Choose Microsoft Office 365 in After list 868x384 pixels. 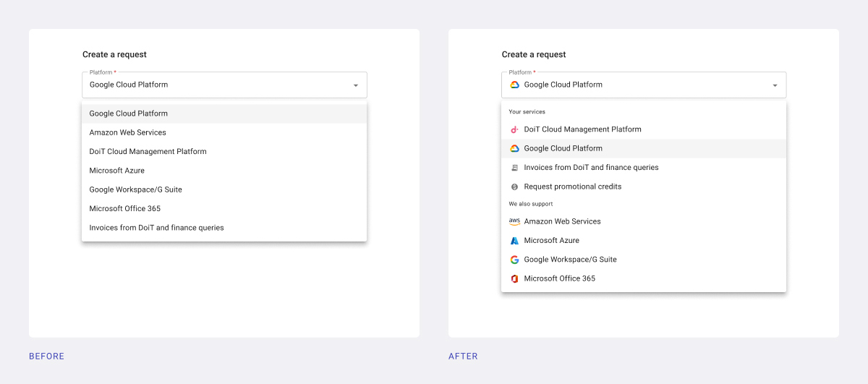click(x=644, y=278)
